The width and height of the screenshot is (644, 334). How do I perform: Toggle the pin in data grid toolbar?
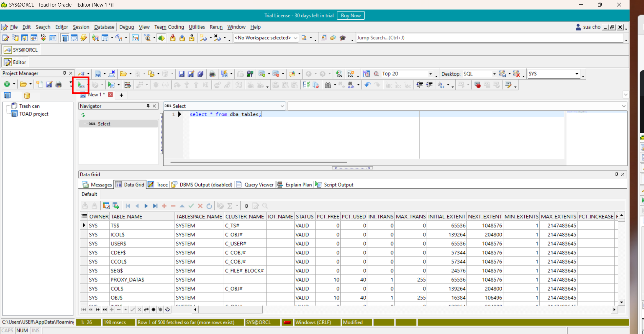(x=247, y=206)
